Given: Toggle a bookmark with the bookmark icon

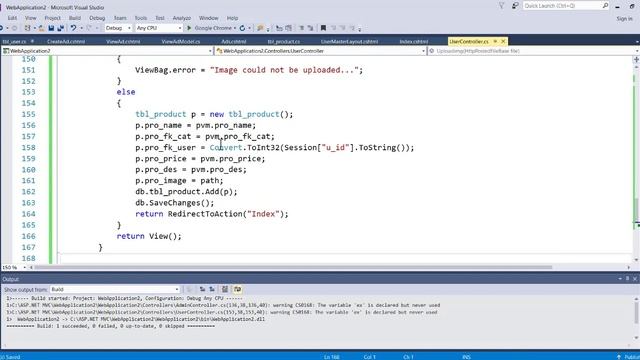Looking at the screenshot, I should 323,28.
